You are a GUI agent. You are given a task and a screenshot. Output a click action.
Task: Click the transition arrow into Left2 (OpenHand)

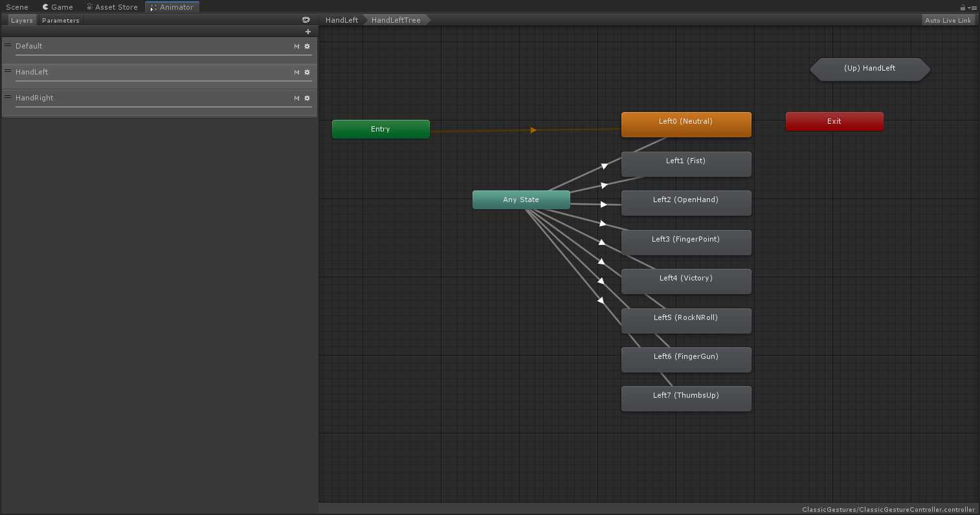[603, 204]
